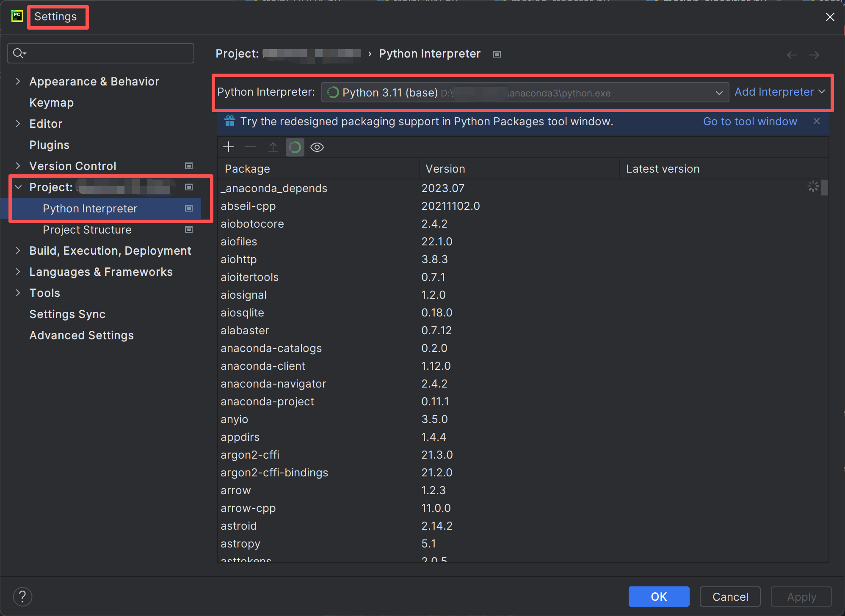Select the anaconda-project package row

(x=519, y=401)
